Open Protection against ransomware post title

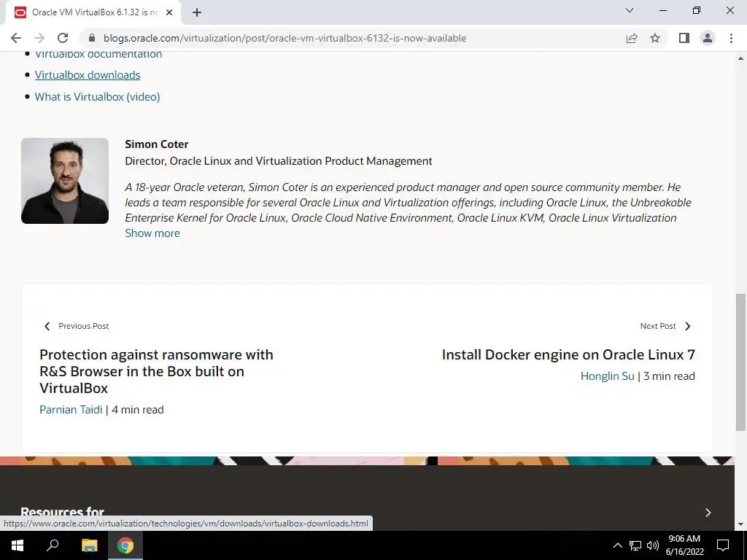[x=156, y=371]
